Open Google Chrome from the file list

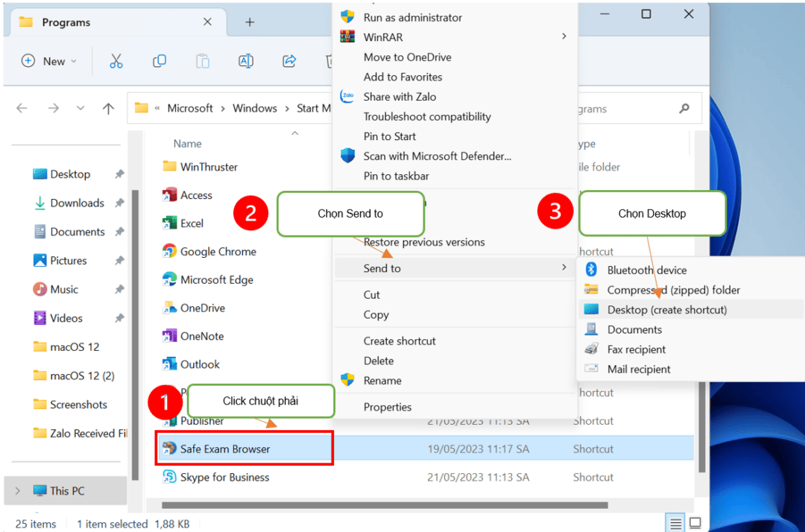point(218,251)
